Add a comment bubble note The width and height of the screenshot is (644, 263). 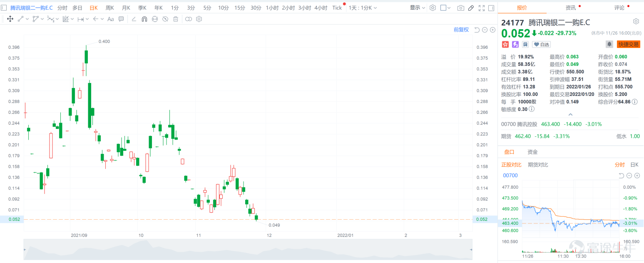pyautogui.click(x=121, y=19)
